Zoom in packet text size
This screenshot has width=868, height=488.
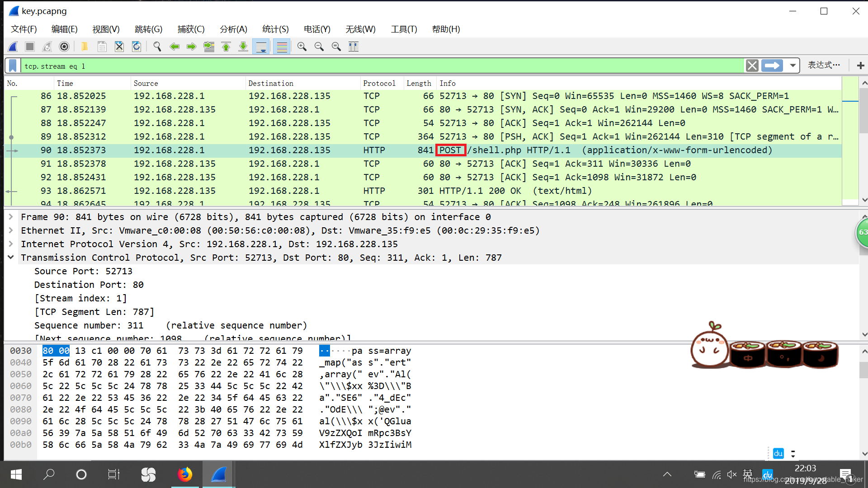(x=302, y=47)
